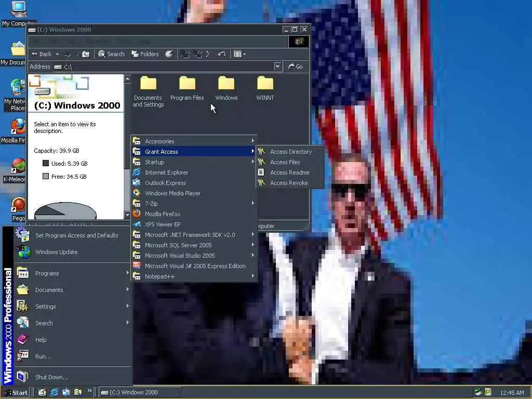The height and width of the screenshot is (399, 532).
Task: Open Help in Start menu
Action: pyautogui.click(x=72, y=340)
